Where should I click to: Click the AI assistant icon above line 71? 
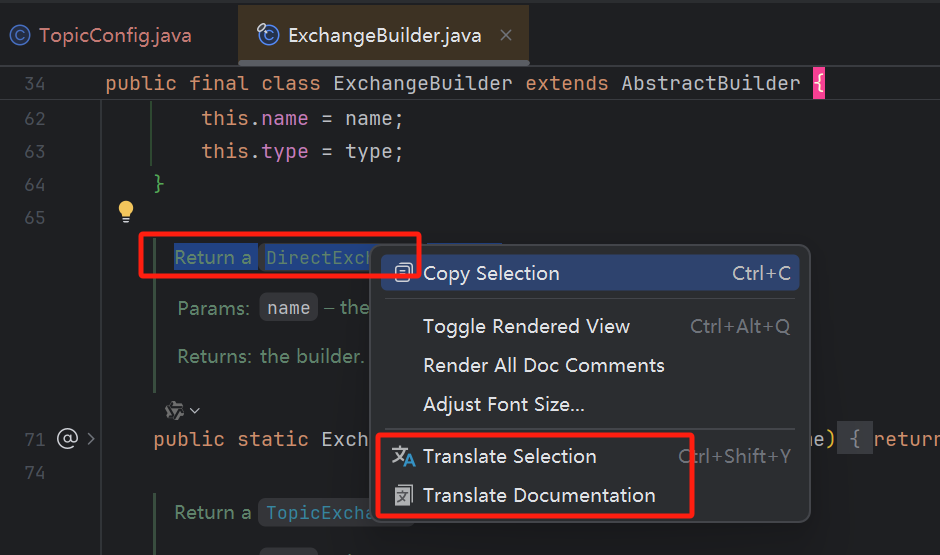pyautogui.click(x=174, y=410)
